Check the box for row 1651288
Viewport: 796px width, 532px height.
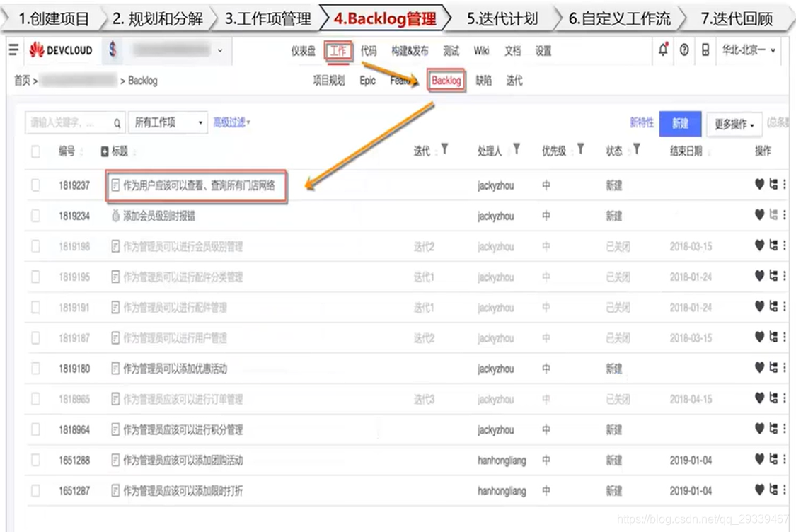click(35, 460)
